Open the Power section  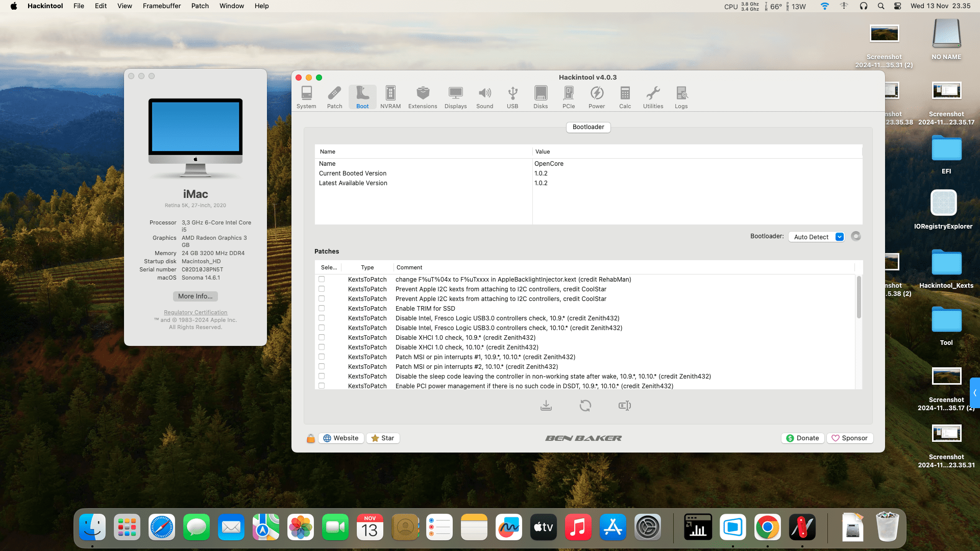pos(597,97)
